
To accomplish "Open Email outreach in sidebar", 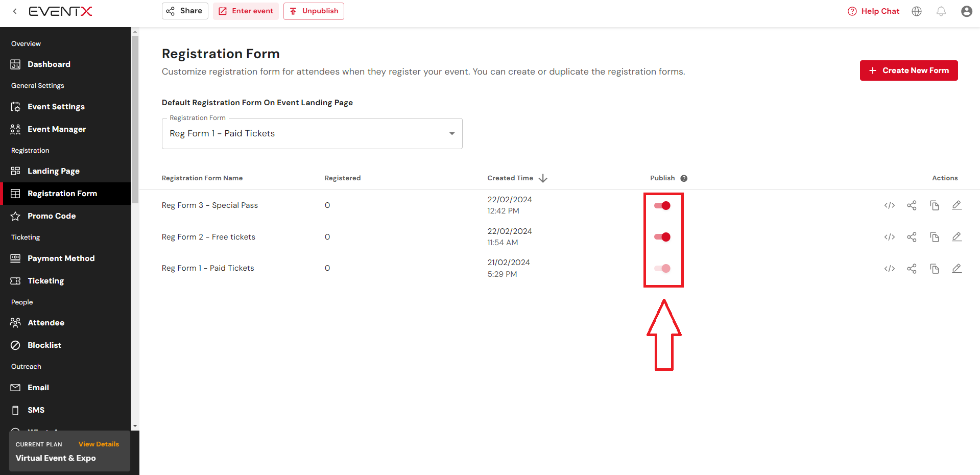I will click(65, 388).
